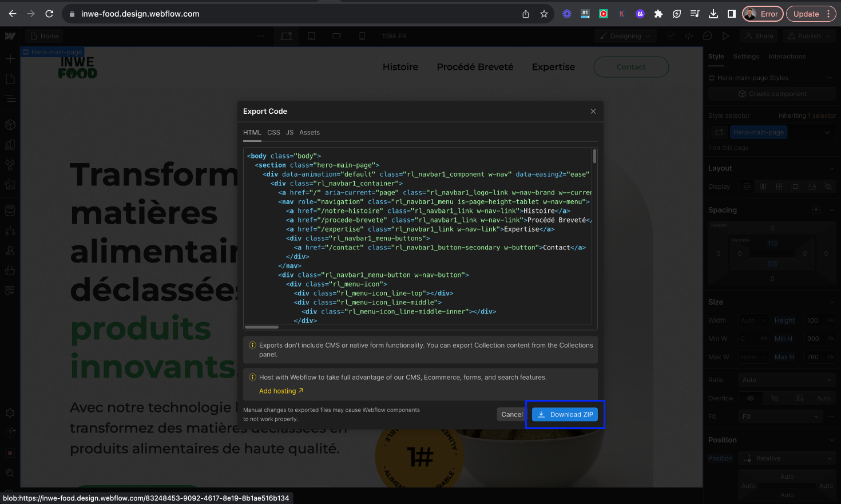The image size is (841, 504).
Task: Select the tablet breakpoint icon
Action: [x=312, y=36]
